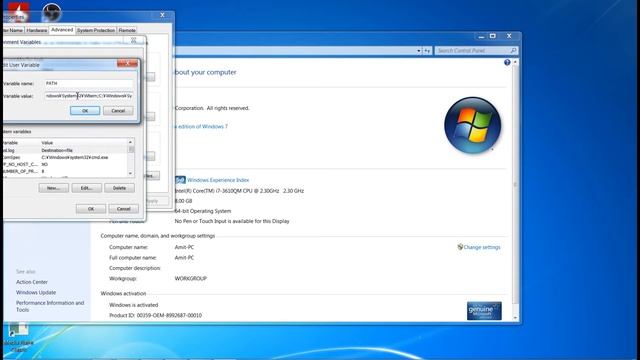Click OK in Environment Variables dialog
This screenshot has height=360, width=640.
click(x=91, y=209)
